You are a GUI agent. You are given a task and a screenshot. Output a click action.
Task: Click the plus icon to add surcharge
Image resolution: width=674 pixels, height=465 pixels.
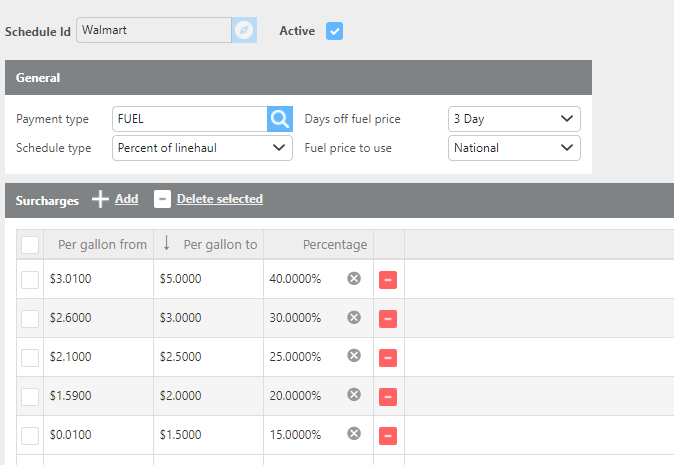coord(100,200)
